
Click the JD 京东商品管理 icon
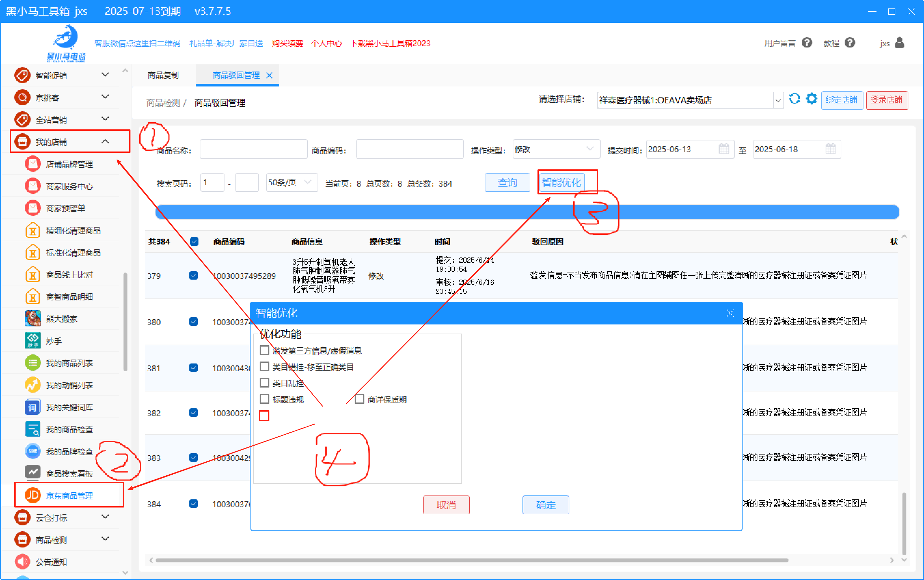(33, 495)
